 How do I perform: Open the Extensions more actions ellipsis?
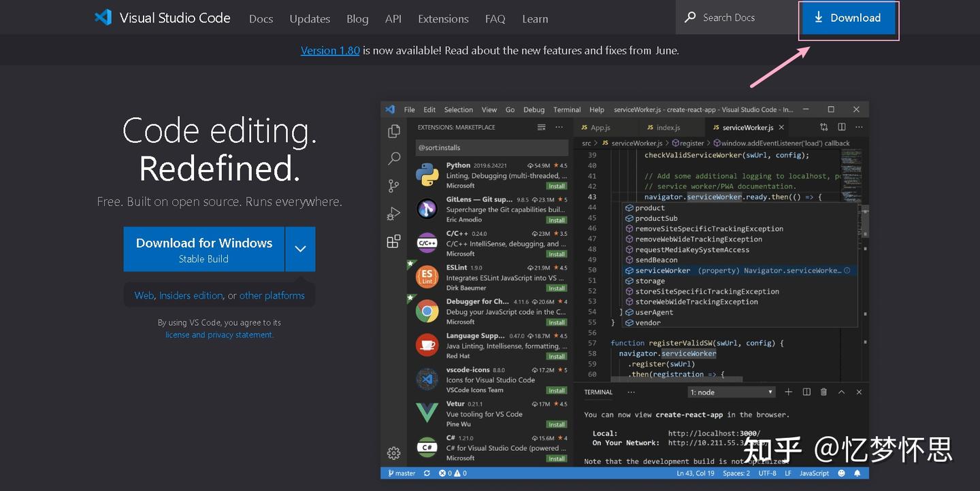pos(559,127)
